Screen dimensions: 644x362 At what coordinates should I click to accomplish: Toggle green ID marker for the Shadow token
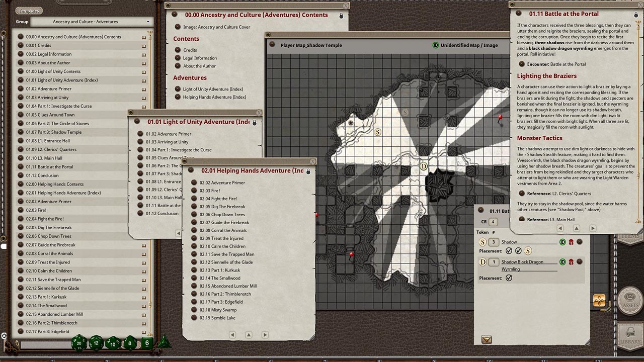[562, 242]
